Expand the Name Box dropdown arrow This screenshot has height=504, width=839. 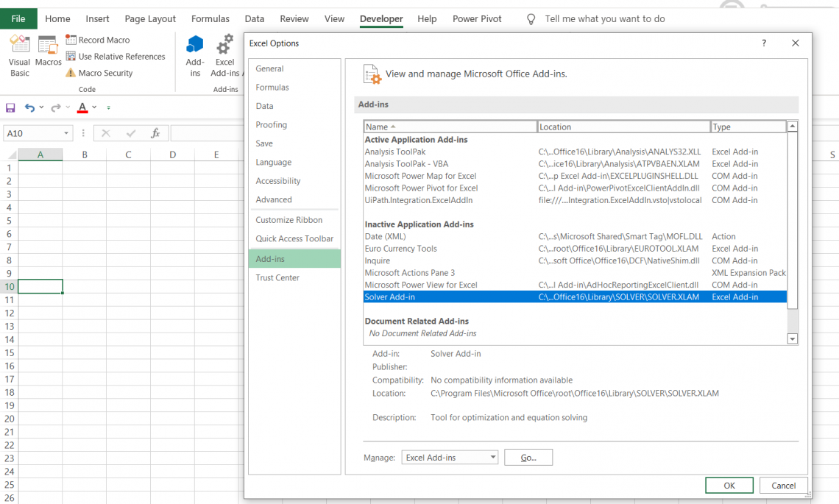pyautogui.click(x=66, y=133)
